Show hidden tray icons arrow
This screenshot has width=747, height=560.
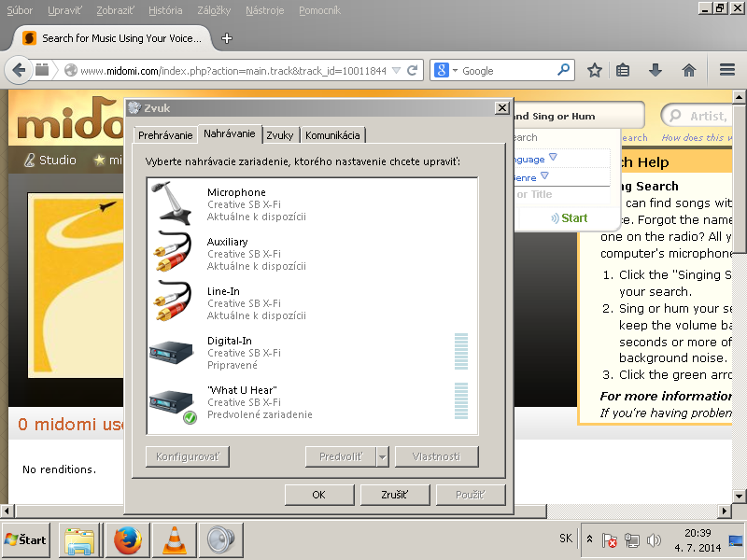coord(590,539)
